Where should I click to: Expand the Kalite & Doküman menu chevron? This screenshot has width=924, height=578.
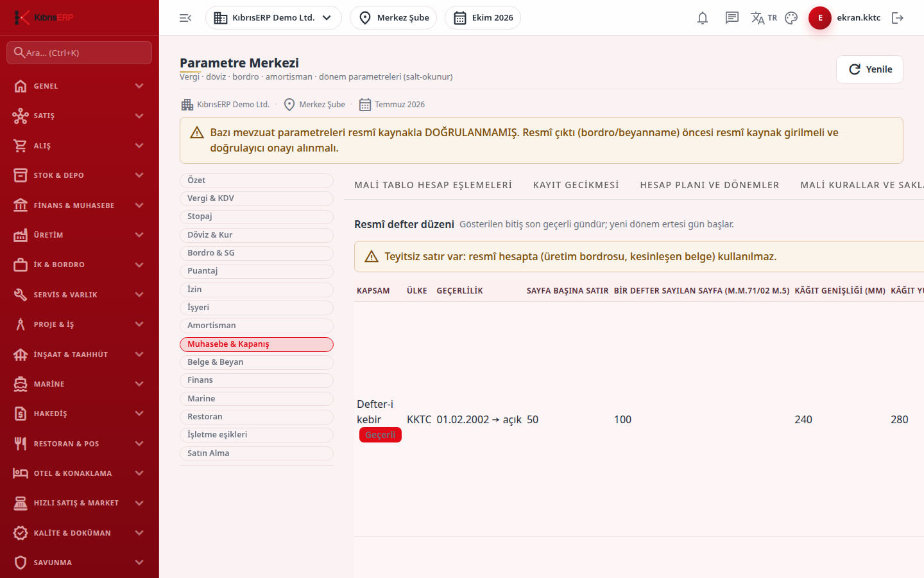(x=139, y=533)
